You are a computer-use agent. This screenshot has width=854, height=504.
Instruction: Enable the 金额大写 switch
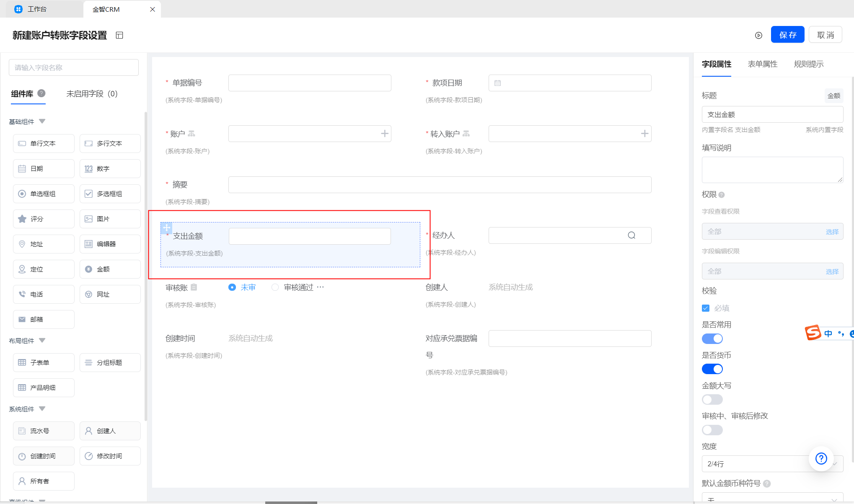[712, 400]
